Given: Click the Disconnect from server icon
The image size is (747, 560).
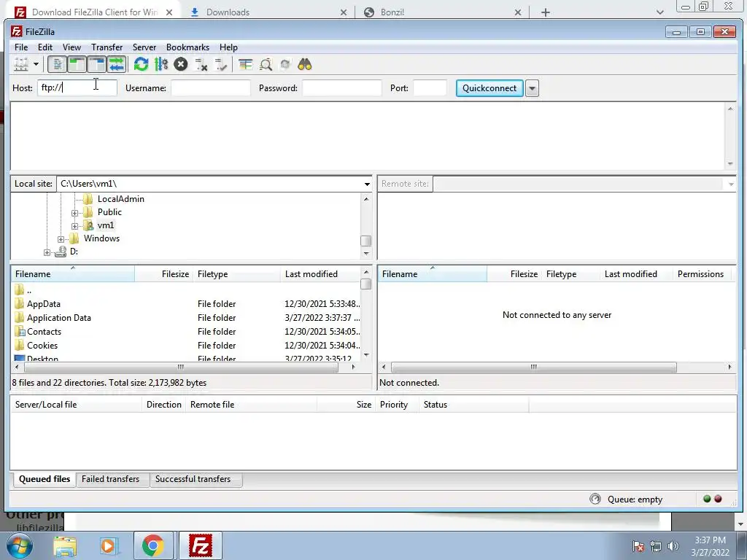Looking at the screenshot, I should pos(201,64).
